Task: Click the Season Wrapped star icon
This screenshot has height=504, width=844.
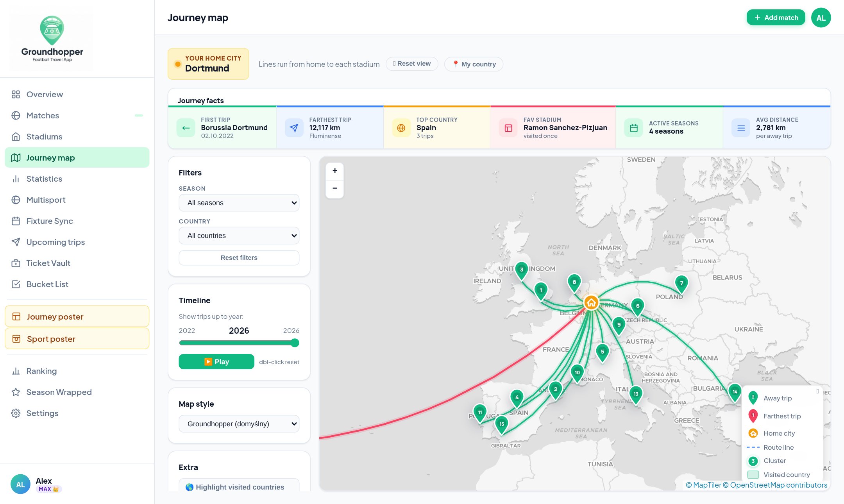Action: click(16, 392)
